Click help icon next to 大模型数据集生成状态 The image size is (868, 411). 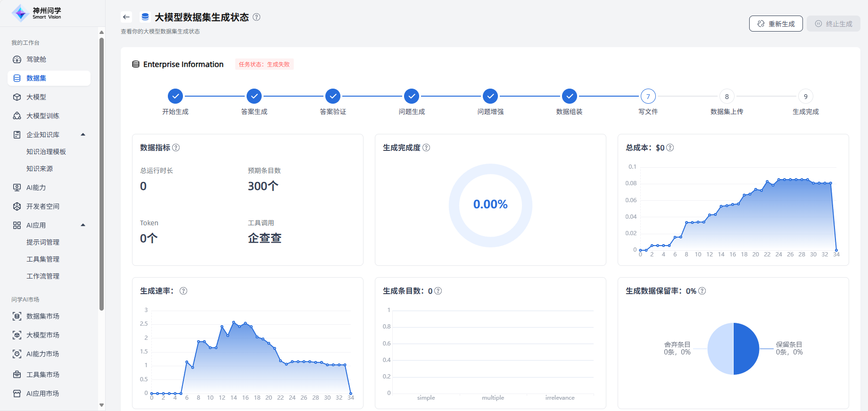click(x=256, y=17)
